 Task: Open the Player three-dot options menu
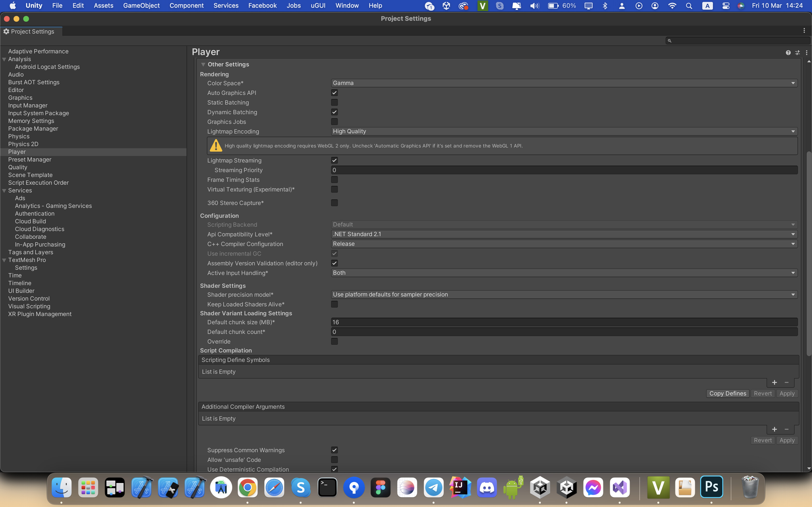pyautogui.click(x=807, y=53)
